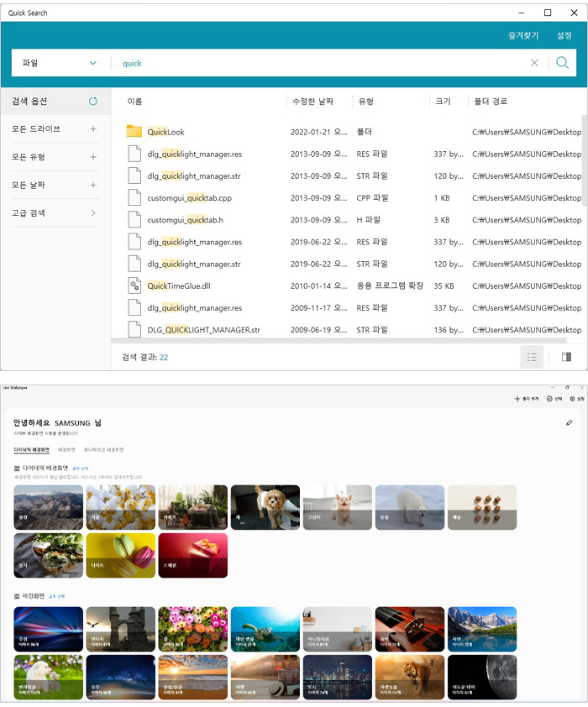The width and height of the screenshot is (588, 707).
Task: Toggle the preview pane icon
Action: (x=566, y=357)
